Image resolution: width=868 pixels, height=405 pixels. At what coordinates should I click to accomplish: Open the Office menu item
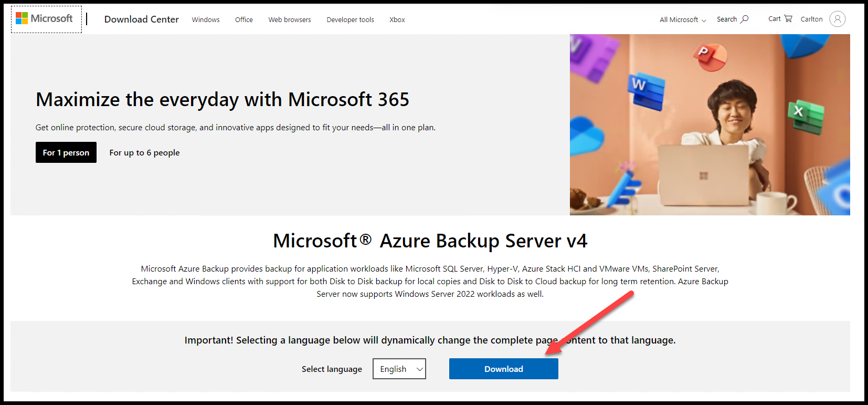tap(244, 19)
